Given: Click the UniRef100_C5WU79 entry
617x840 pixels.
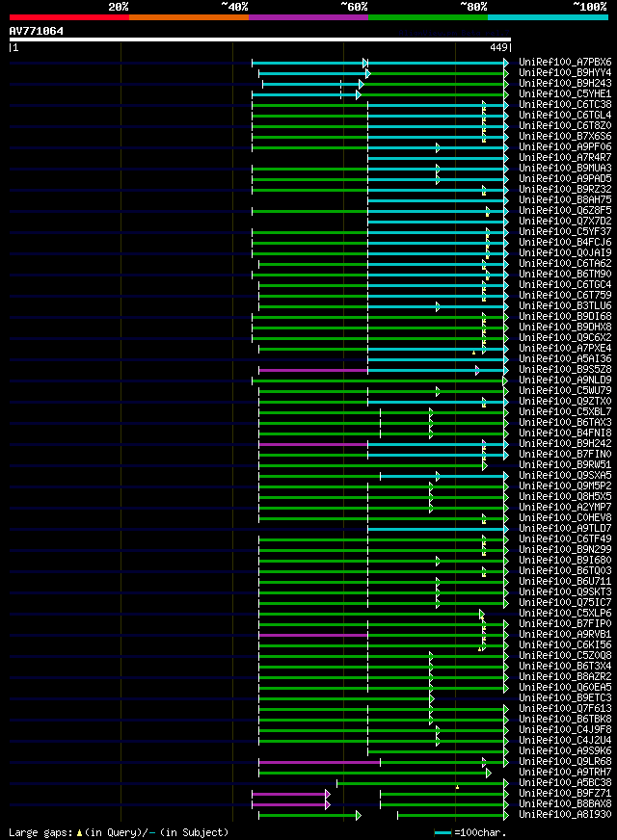Looking at the screenshot, I should click(x=565, y=391).
